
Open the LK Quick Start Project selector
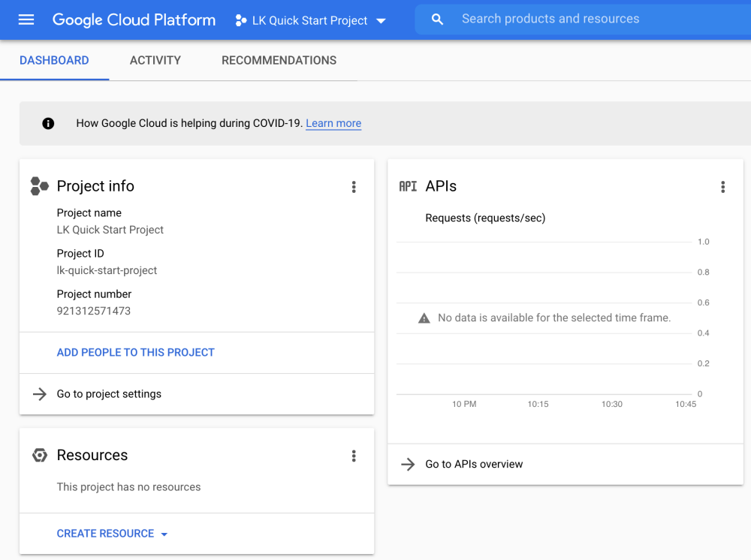pyautogui.click(x=311, y=20)
